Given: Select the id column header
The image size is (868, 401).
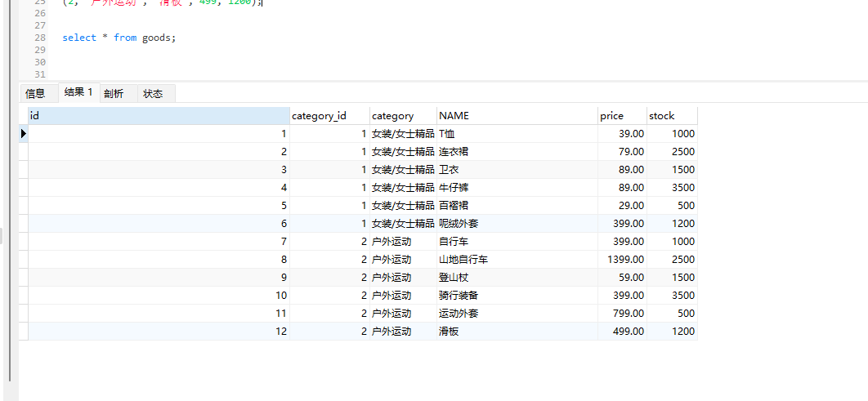Looking at the screenshot, I should [159, 116].
